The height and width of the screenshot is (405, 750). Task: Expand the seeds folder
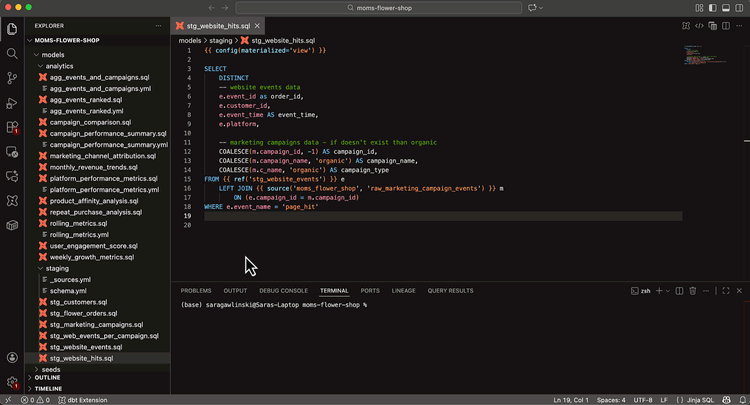[51, 369]
